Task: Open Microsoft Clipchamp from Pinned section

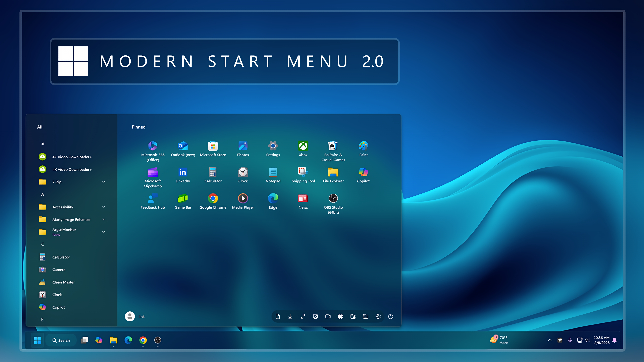Action: coord(153,172)
